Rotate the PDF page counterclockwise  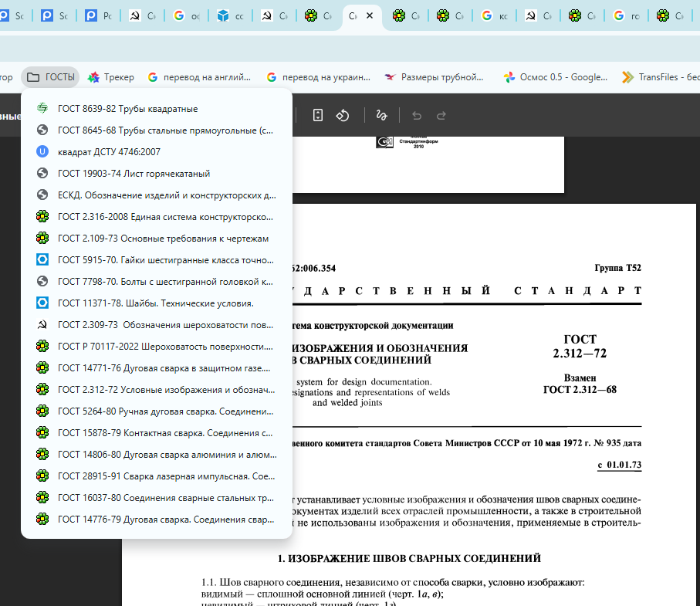343,115
